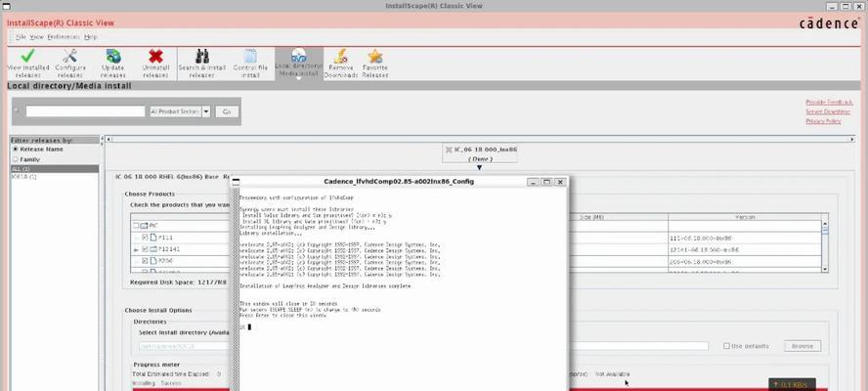
Task: Open Control file install document icon
Action: 251,56
